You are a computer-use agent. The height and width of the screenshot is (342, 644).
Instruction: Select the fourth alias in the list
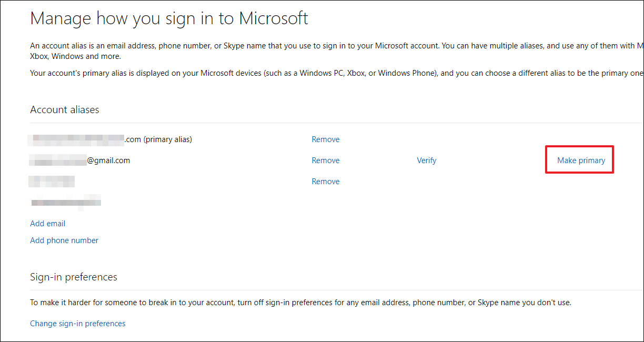pos(65,201)
